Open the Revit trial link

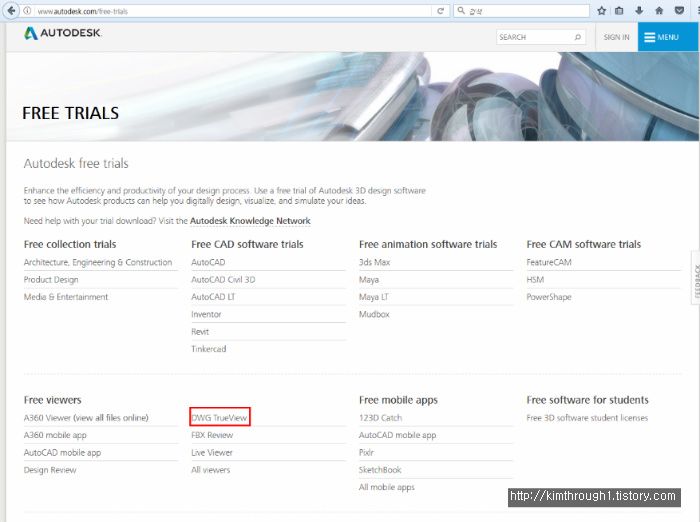(x=200, y=332)
